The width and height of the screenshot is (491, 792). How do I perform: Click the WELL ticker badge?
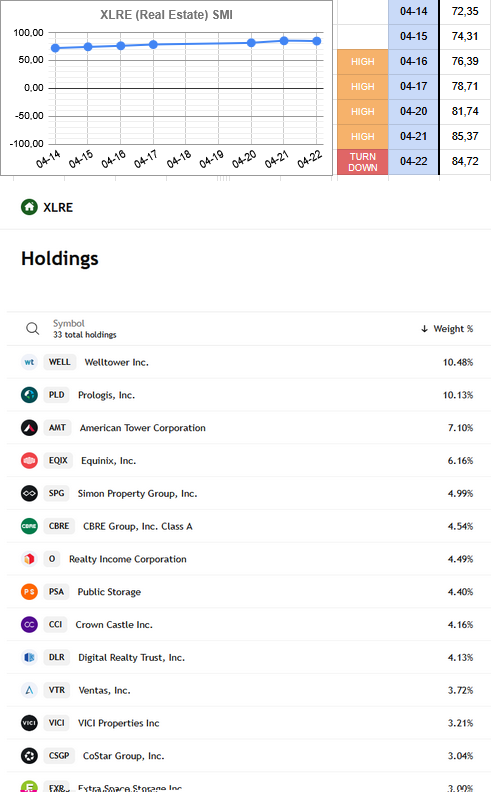60,362
